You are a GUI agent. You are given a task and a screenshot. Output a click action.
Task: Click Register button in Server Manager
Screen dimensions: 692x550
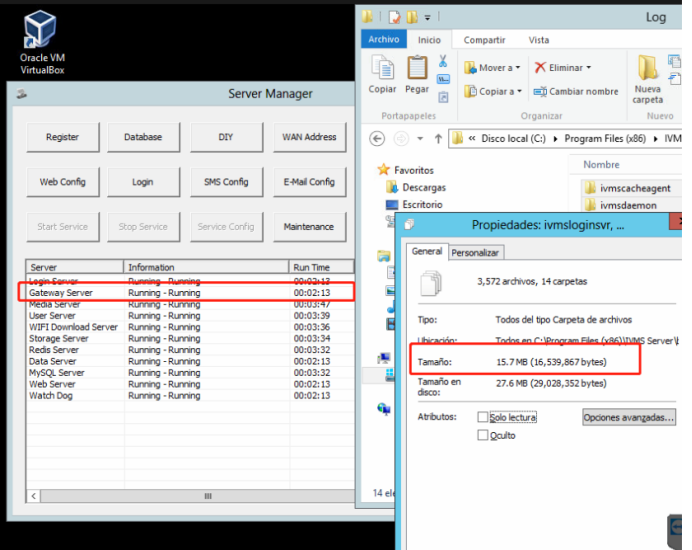[63, 137]
